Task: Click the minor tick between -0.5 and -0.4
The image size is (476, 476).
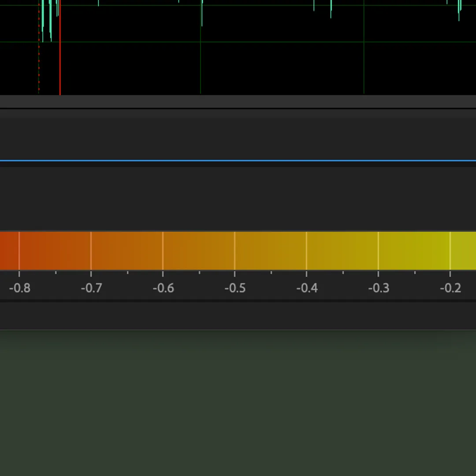Action: pos(271,273)
